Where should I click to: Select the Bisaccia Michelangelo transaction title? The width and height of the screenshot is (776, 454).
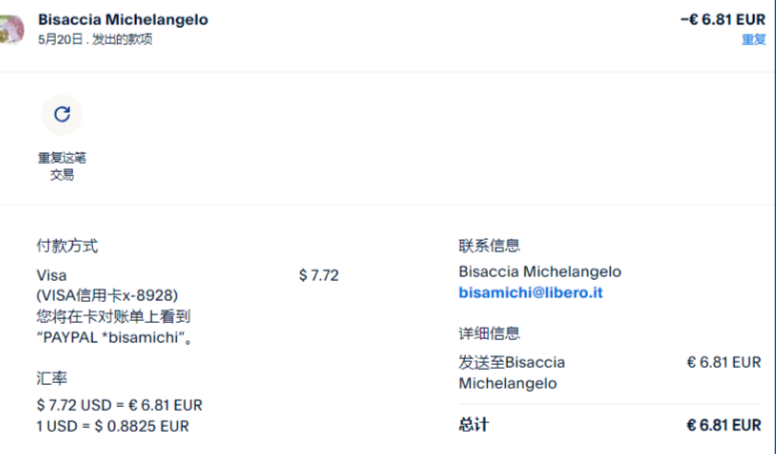123,20
